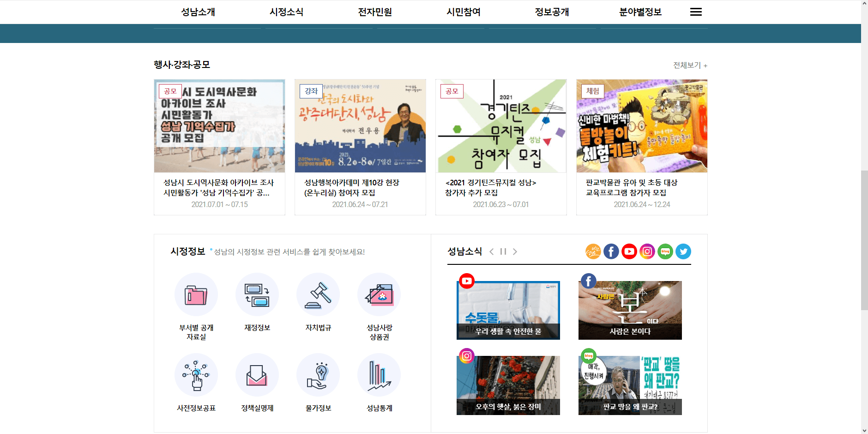Image resolution: width=868 pixels, height=434 pixels.
Task: Open the YouTube channel icon
Action: 629,251
